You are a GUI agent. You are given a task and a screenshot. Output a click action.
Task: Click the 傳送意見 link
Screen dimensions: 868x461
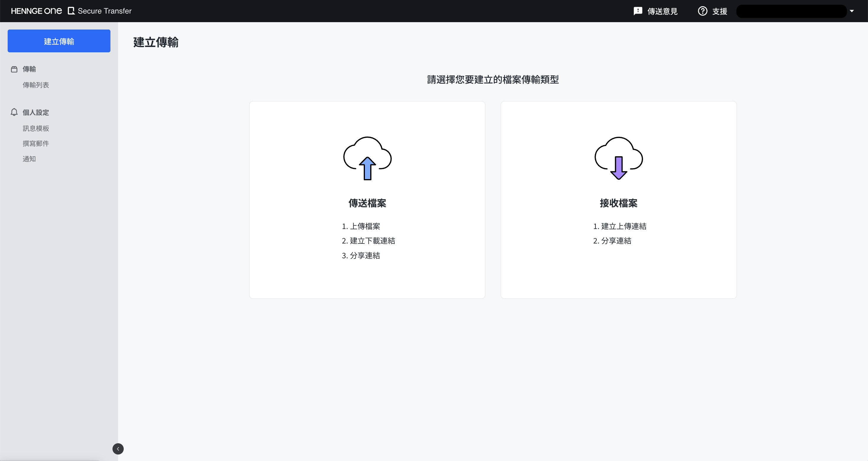[x=662, y=11]
